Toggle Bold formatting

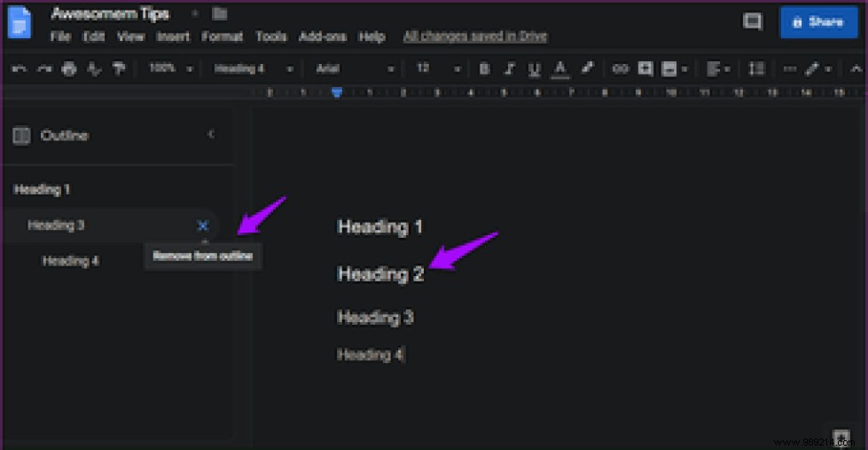(x=484, y=69)
